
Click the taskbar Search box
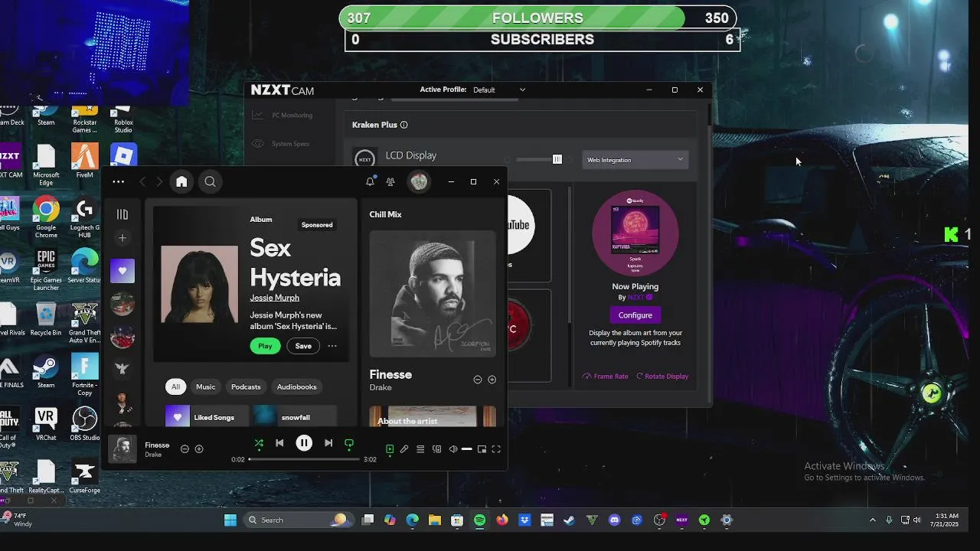(x=299, y=520)
